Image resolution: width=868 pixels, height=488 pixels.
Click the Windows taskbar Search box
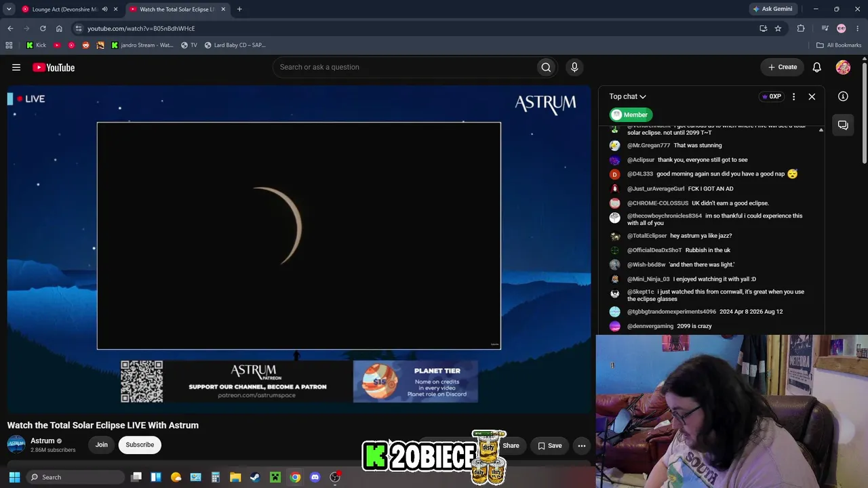coord(75,477)
